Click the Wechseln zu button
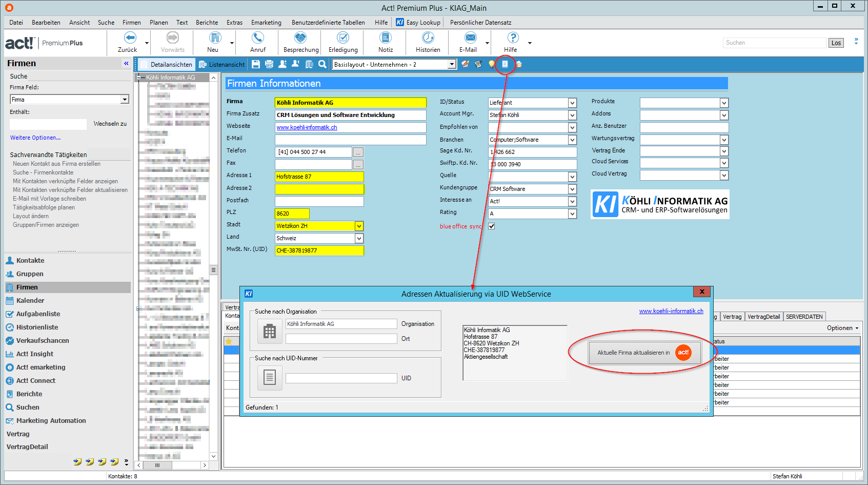The height and width of the screenshot is (485, 868). click(x=110, y=124)
